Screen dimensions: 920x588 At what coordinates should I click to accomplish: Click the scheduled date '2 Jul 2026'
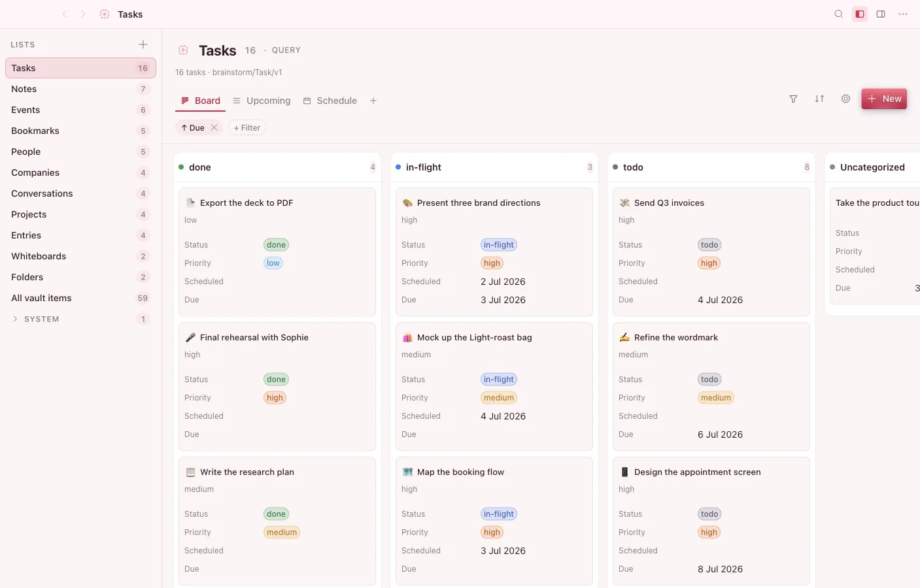503,282
